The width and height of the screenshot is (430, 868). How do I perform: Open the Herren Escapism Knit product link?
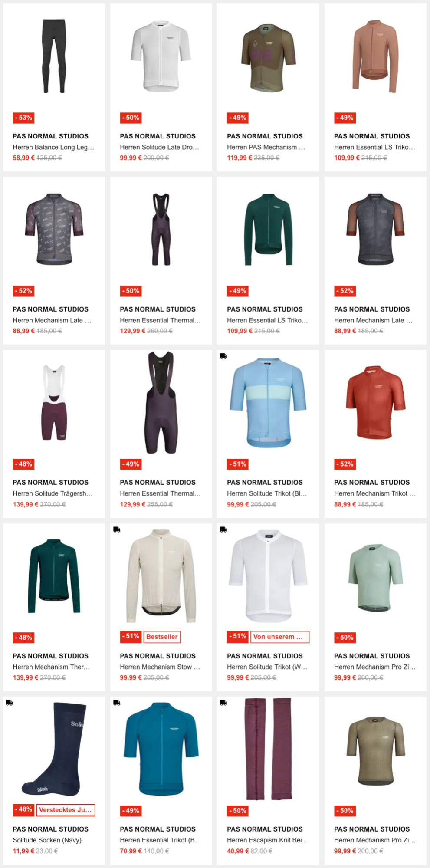267,840
